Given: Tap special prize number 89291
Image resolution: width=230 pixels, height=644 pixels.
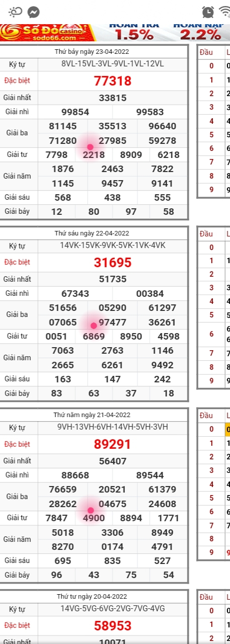Looking at the screenshot, I should point(113,444).
